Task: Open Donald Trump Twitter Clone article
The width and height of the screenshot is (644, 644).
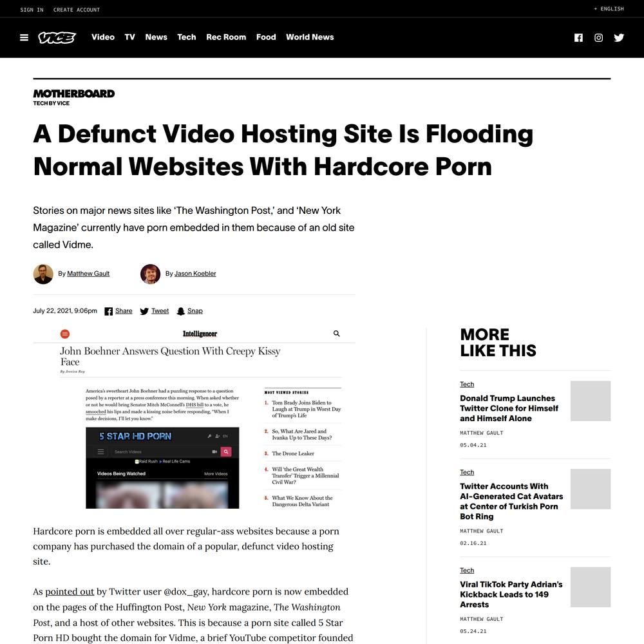Action: pos(509,408)
